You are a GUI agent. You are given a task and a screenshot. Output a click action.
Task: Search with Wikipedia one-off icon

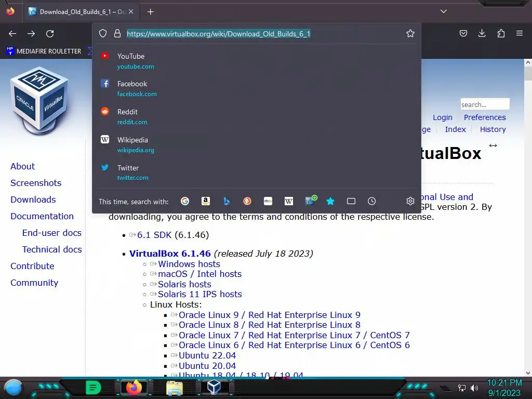click(289, 201)
